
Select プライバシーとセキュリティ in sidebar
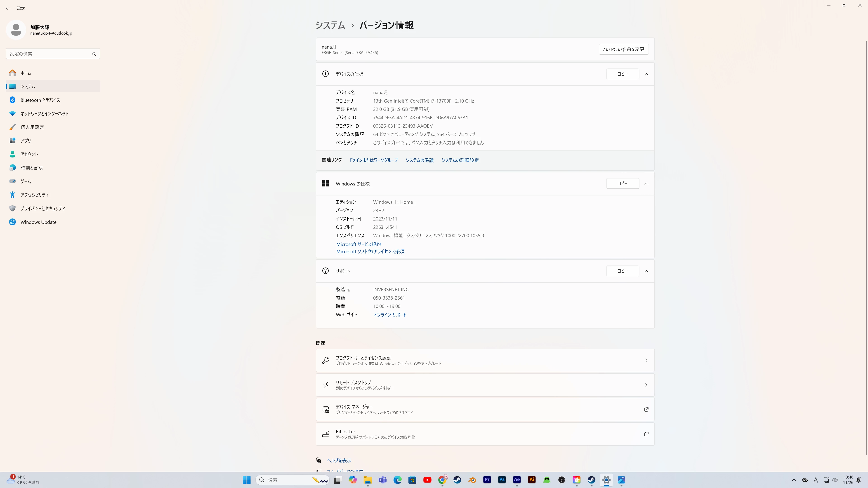coord(43,209)
